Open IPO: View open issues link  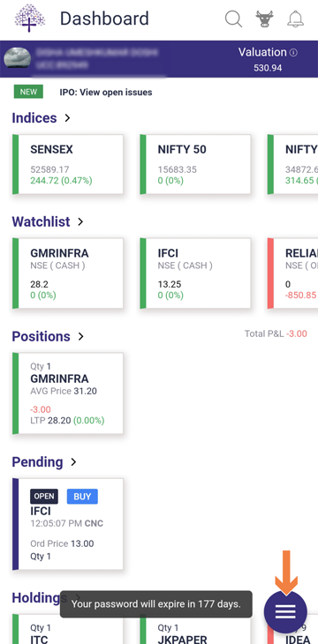[106, 92]
